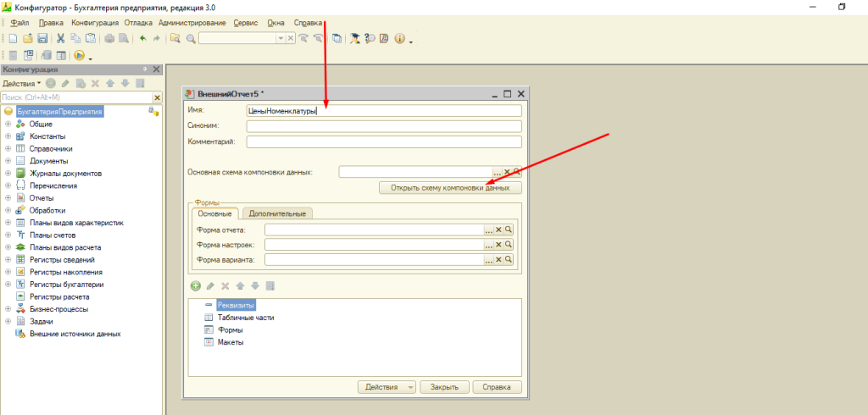Viewport: 868px width, 415px height.
Task: Click the magnifier search icon in toolbar
Action: (x=191, y=38)
